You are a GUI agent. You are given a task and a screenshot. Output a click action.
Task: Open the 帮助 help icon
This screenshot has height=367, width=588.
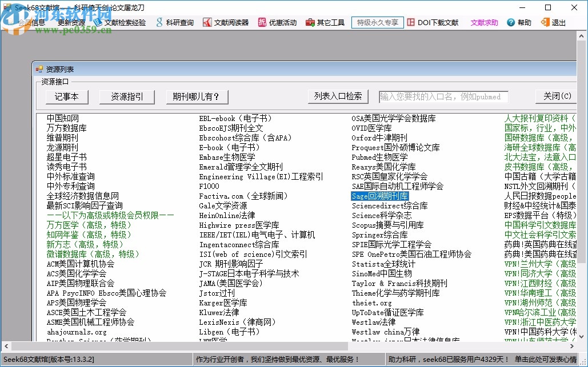point(519,23)
